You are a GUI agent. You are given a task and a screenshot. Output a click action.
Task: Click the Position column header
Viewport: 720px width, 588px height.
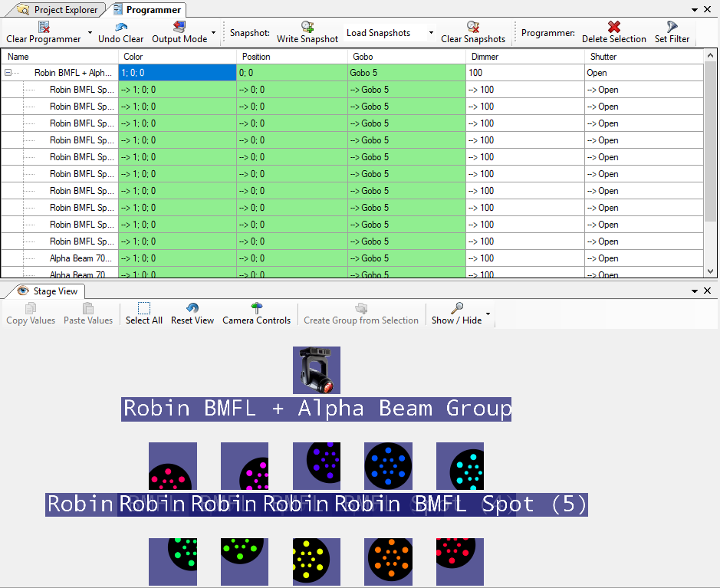point(292,57)
